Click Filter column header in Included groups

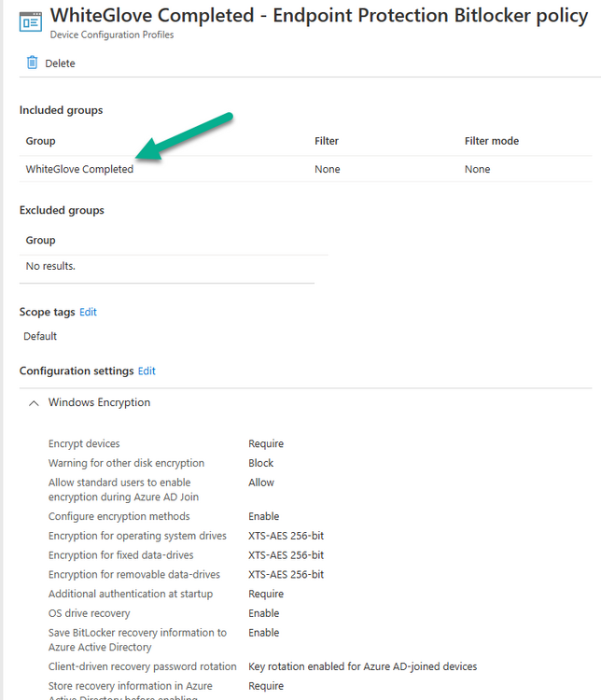(327, 141)
